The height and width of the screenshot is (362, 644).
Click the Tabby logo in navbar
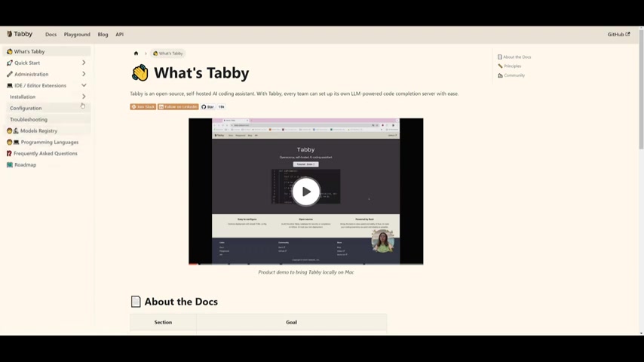(20, 34)
